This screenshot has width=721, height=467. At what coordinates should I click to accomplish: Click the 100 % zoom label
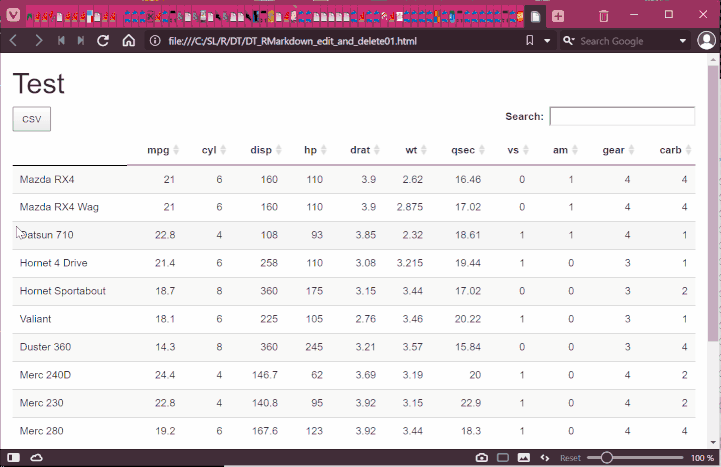tap(702, 458)
